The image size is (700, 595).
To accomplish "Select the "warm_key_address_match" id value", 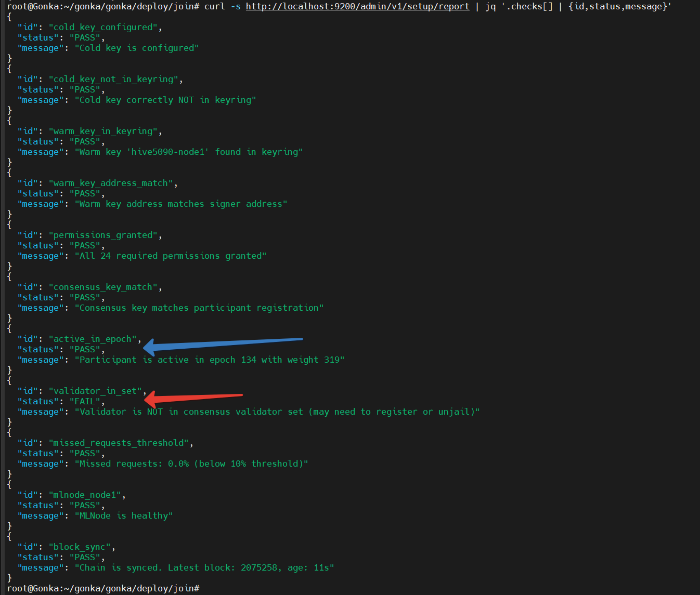I will (113, 183).
